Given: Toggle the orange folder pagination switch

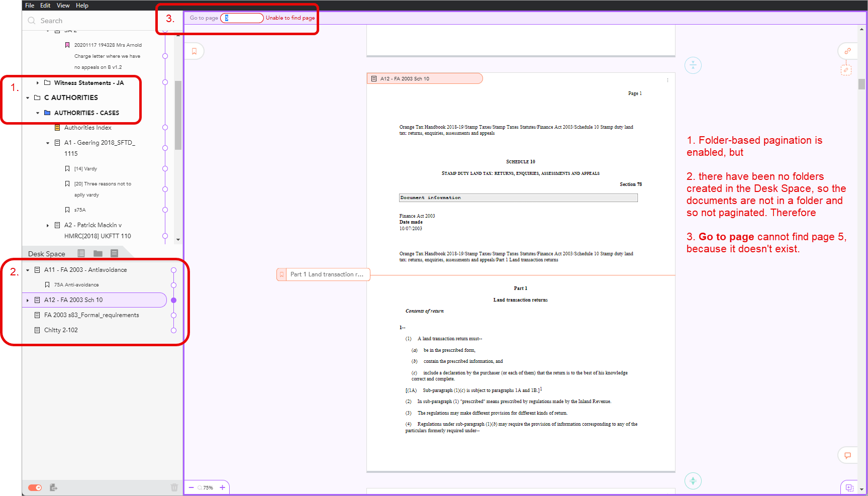Looking at the screenshot, I should (35, 487).
